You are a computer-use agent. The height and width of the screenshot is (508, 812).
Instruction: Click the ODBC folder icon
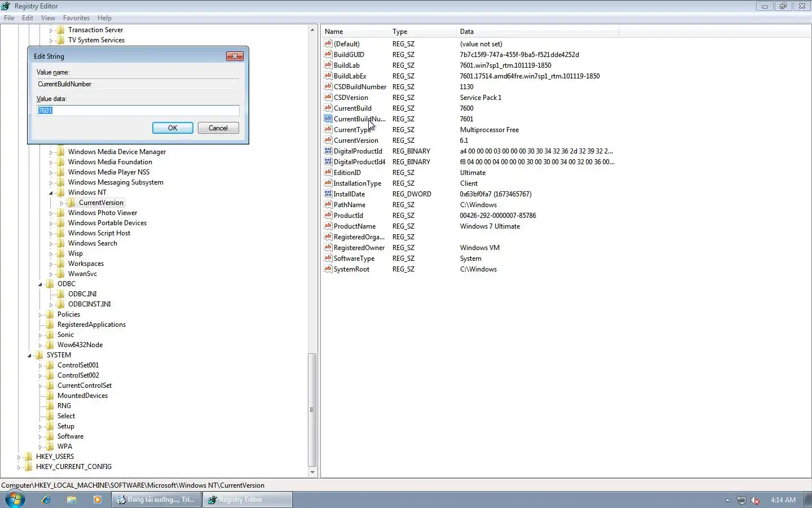coord(50,284)
